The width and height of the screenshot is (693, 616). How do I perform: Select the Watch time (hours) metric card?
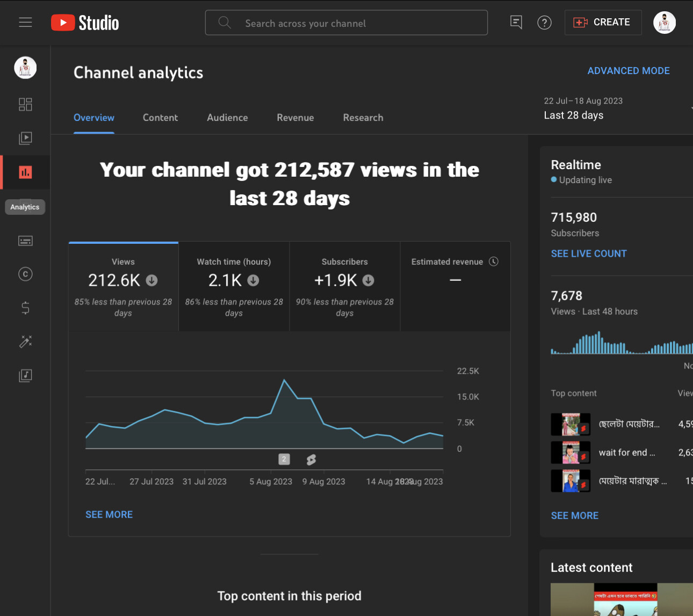click(x=234, y=286)
